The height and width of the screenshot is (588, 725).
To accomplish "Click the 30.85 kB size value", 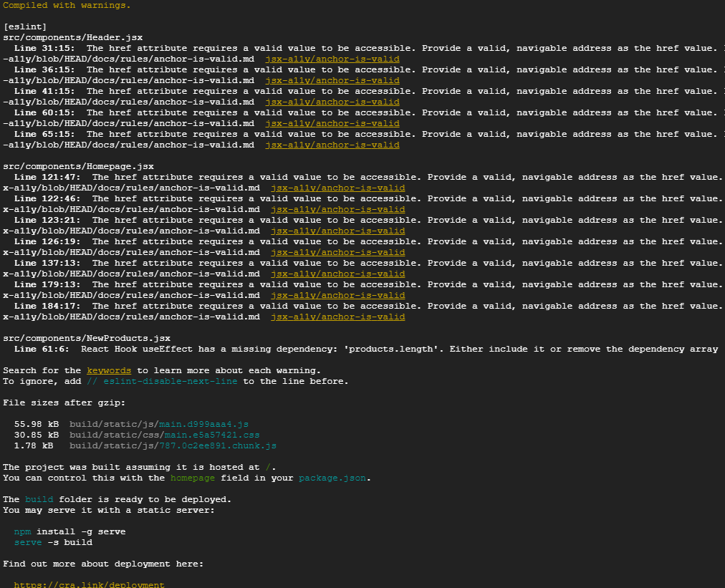I will click(37, 435).
